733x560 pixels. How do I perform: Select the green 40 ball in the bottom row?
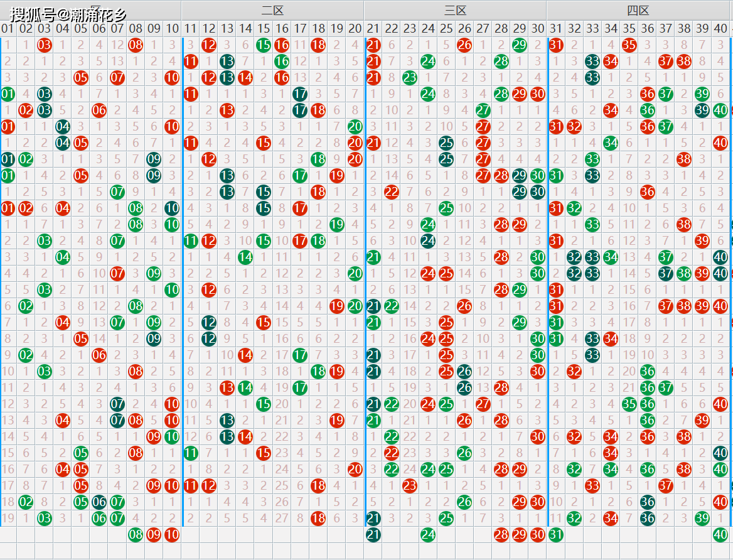click(720, 535)
